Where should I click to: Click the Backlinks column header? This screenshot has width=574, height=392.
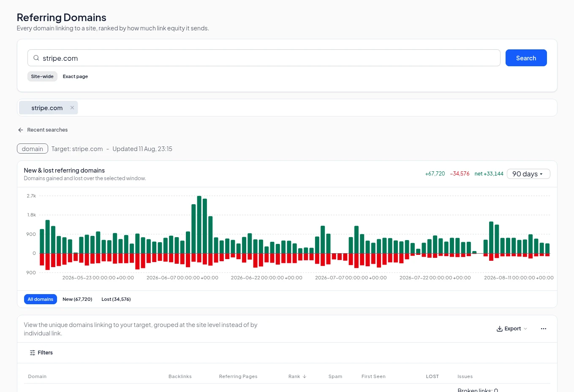coord(180,376)
